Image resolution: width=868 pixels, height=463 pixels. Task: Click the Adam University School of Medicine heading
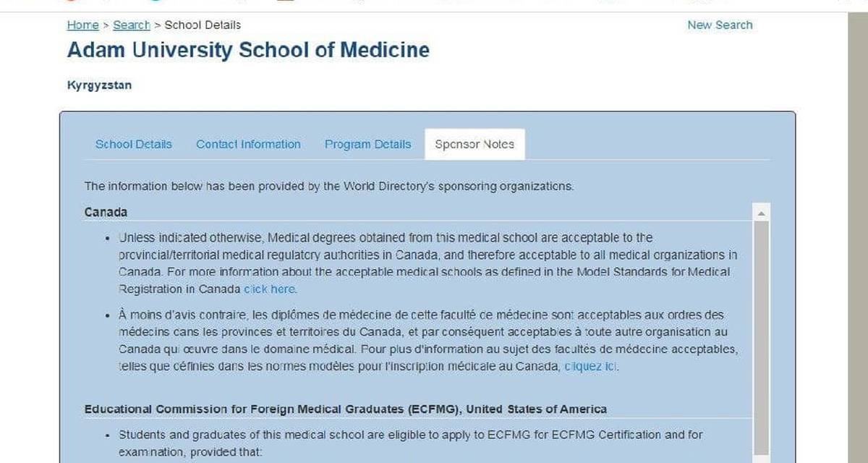pos(248,51)
